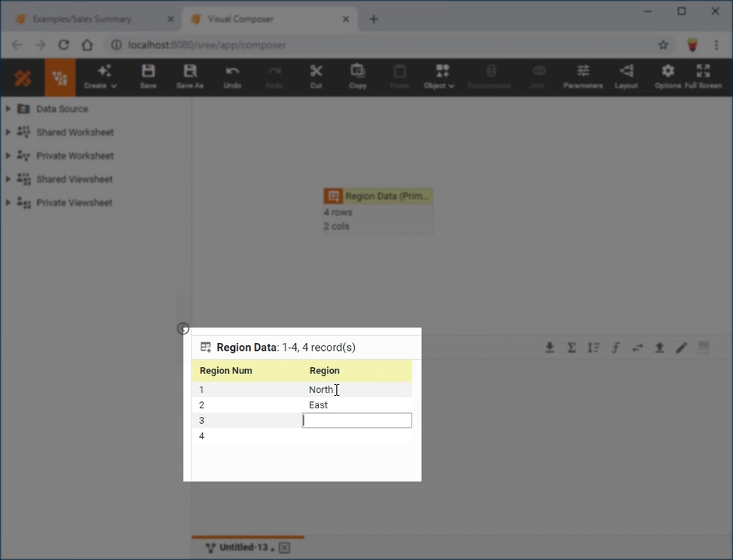
Task: Click the orange worksheet composer icon
Action: pyautogui.click(x=60, y=78)
